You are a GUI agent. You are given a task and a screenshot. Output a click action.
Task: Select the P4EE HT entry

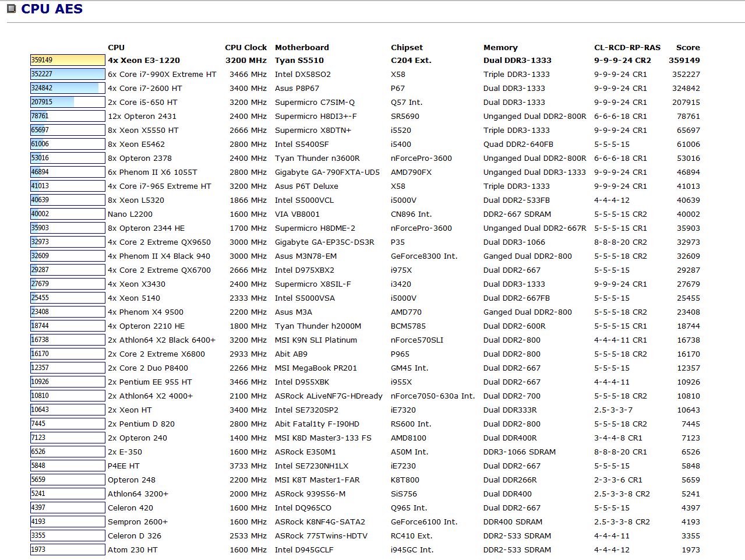tap(123, 466)
